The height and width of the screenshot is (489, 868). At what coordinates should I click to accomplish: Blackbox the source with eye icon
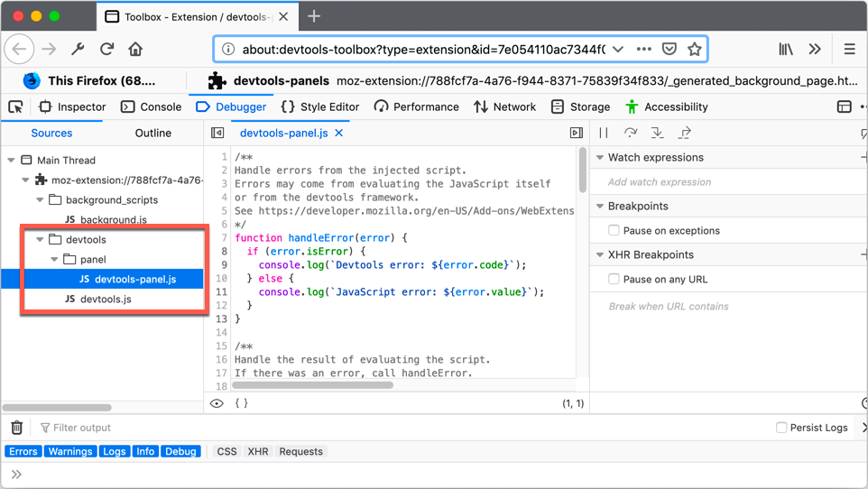point(217,403)
